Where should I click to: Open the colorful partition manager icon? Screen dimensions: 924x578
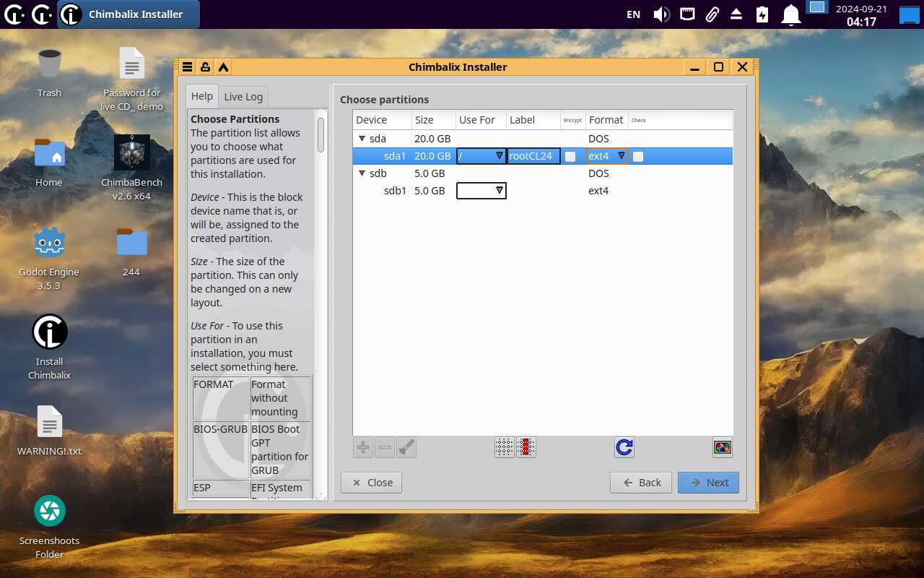click(x=722, y=448)
